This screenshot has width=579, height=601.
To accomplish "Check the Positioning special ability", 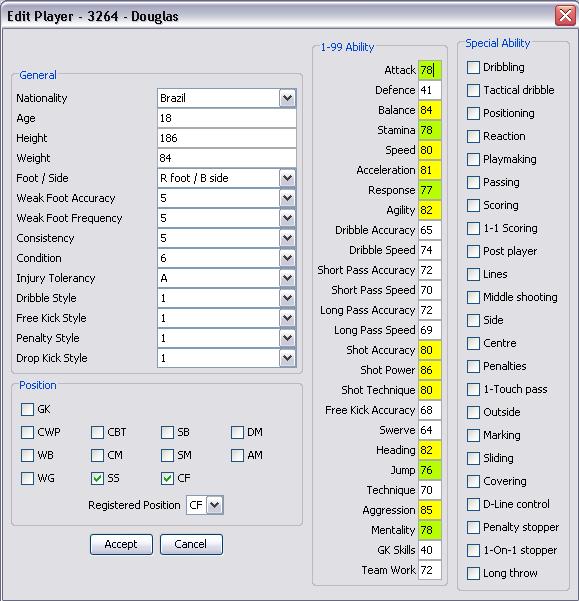I will pos(473,113).
